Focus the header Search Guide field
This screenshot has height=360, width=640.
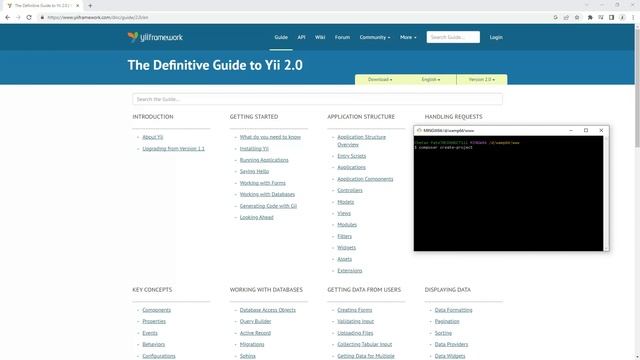click(x=453, y=37)
